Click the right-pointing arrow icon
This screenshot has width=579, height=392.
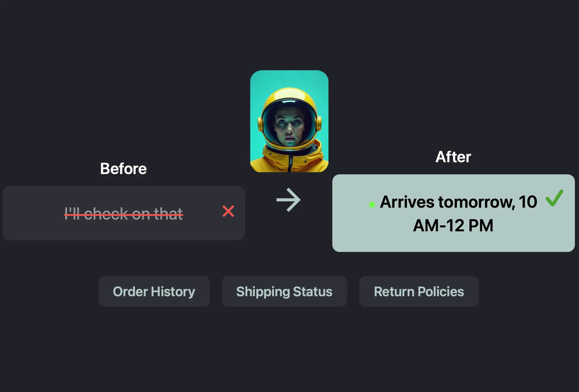point(288,200)
